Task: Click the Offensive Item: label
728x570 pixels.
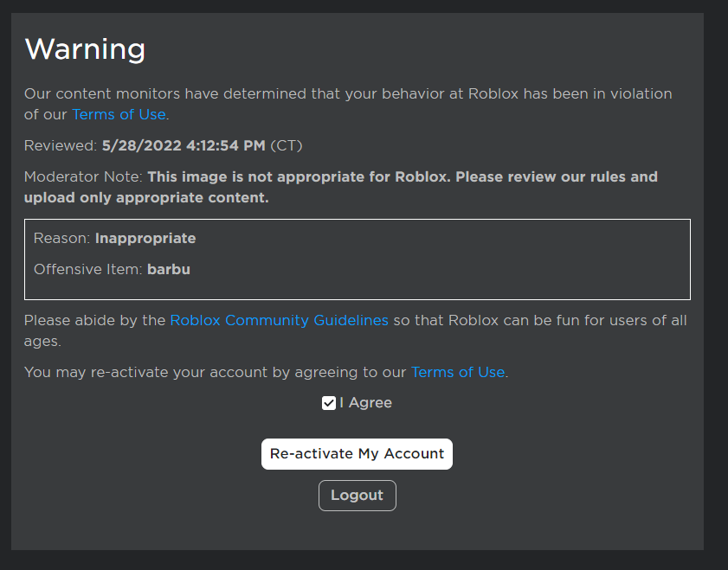Action: [88, 269]
